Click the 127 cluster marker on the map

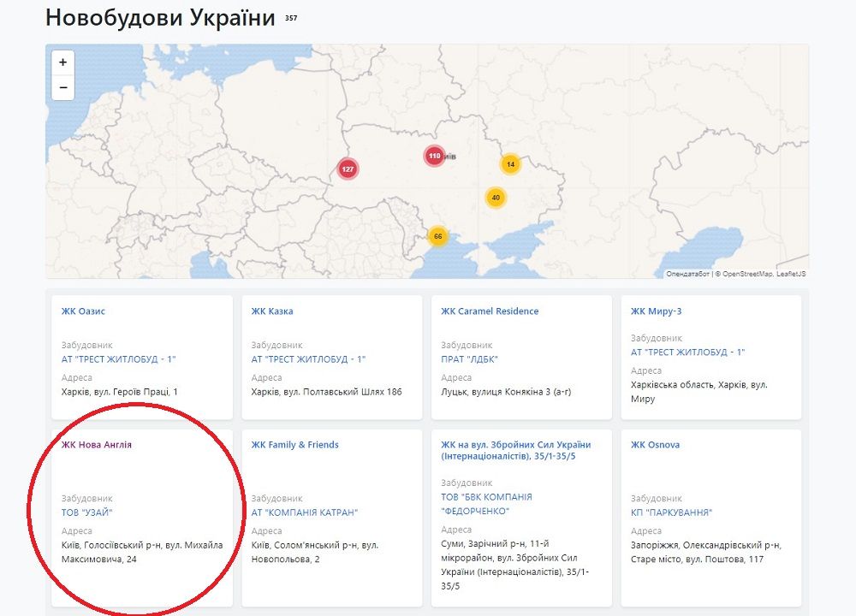pyautogui.click(x=348, y=170)
